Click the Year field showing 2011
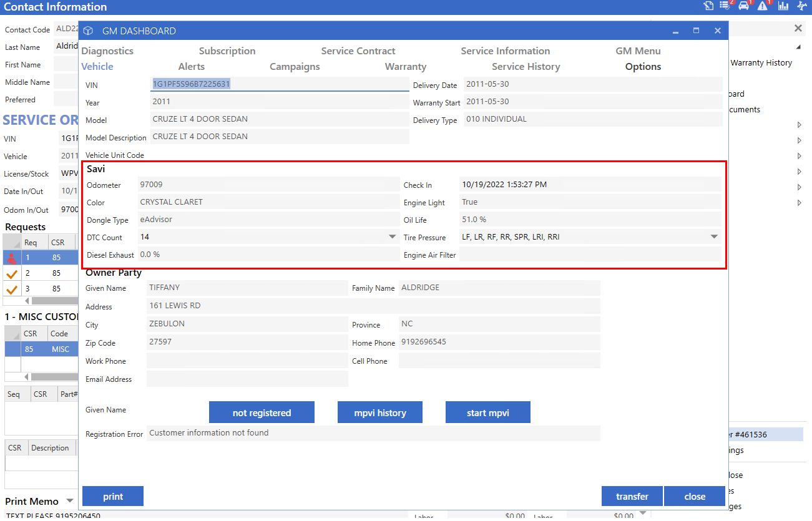Viewport: 812px width, 521px height. 280,102
